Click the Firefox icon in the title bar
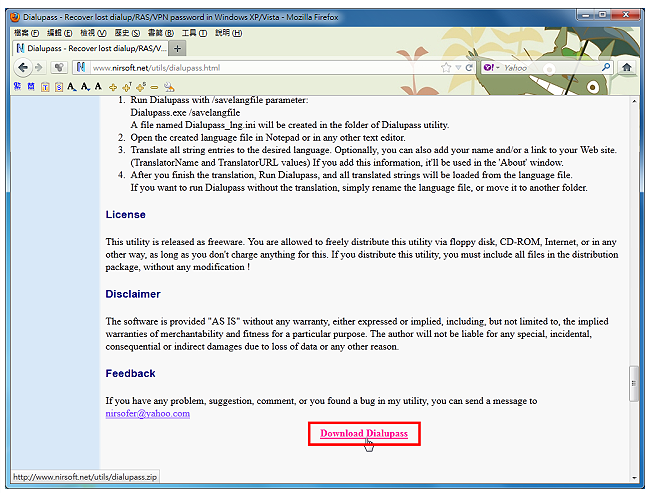The height and width of the screenshot is (493, 650). [15, 17]
